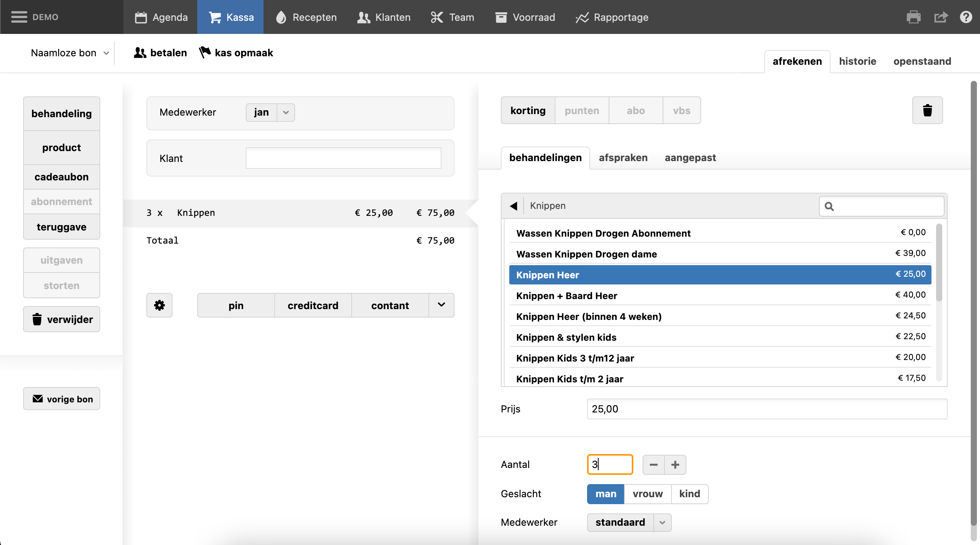980x545 pixels.
Task: Click minus button to decrease Aantal
Action: pos(653,464)
